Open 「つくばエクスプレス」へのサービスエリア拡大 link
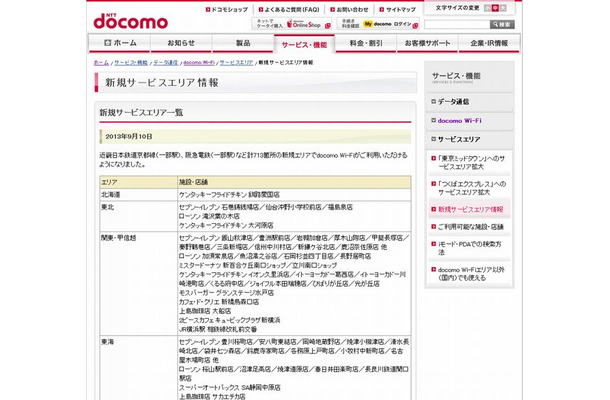This screenshot has height=400, width=610. (x=469, y=188)
